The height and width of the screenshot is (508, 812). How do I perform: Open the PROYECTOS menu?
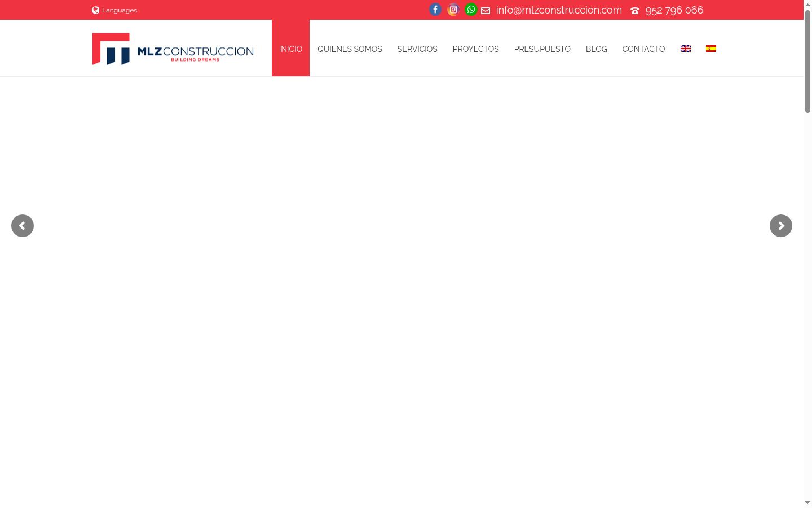[x=476, y=49]
